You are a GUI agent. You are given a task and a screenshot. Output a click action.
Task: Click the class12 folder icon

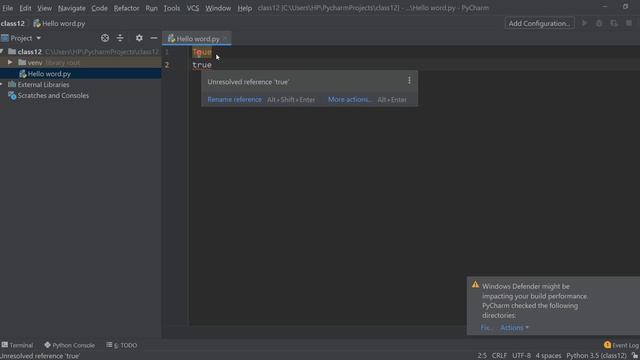pyautogui.click(x=12, y=51)
